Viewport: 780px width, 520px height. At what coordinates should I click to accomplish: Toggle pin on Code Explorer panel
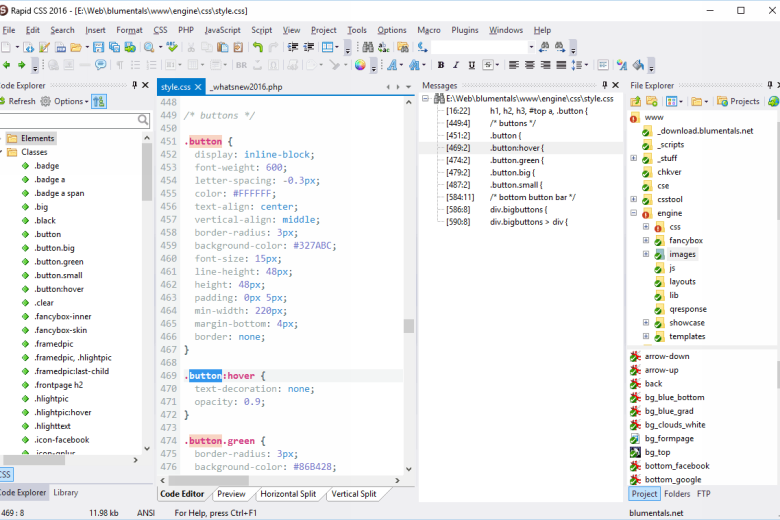click(134, 85)
